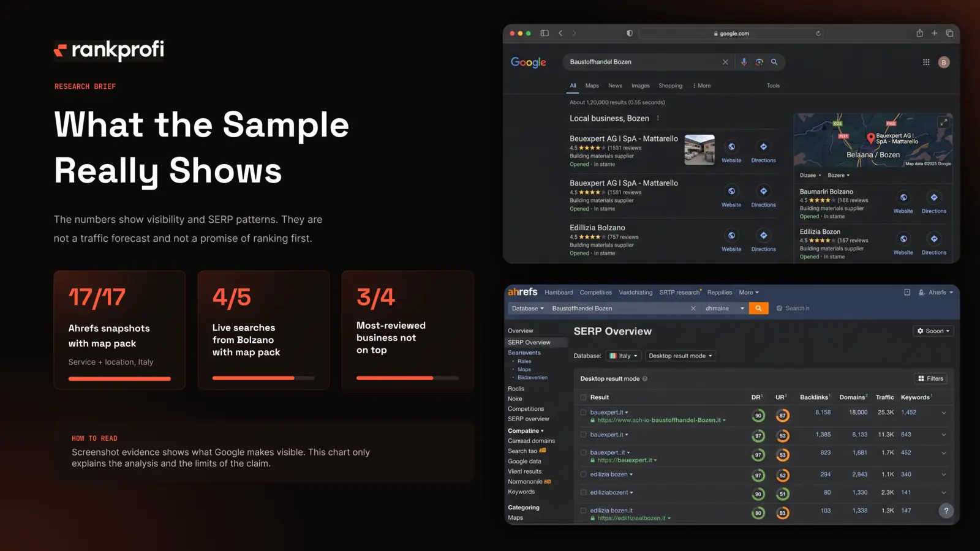Open the Filters button

tap(931, 378)
